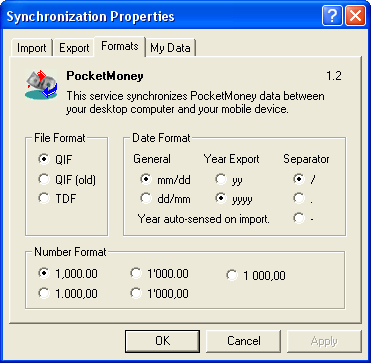
Task: Click the 'File Format' group label
Action: click(60, 138)
